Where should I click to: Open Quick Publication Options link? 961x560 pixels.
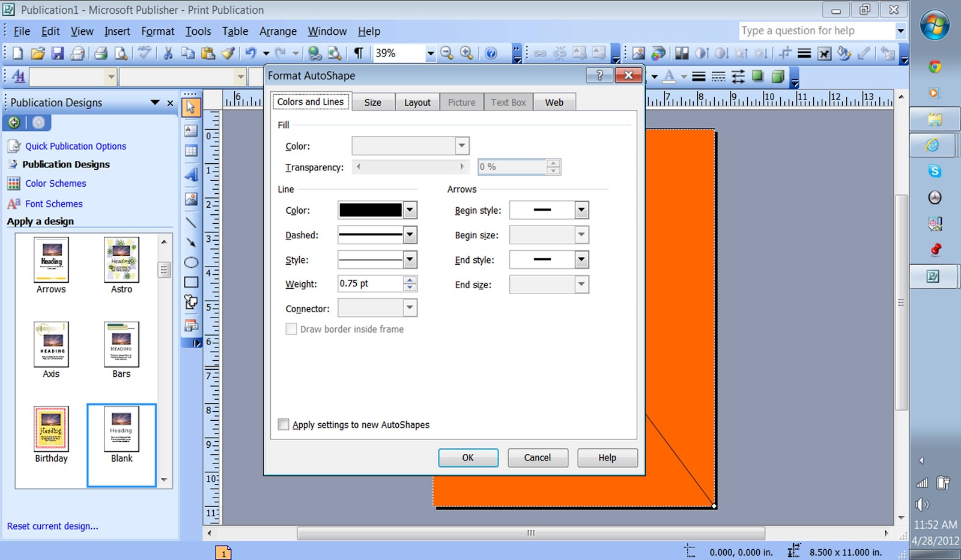click(x=76, y=146)
